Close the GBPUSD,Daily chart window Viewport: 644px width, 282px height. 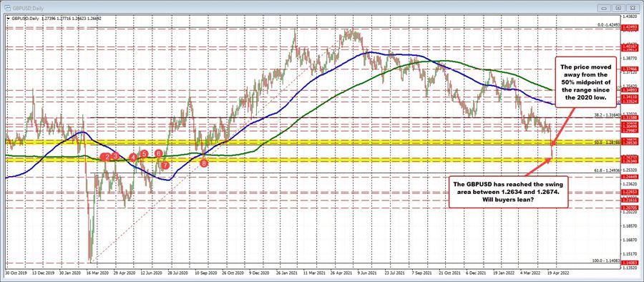click(633, 8)
